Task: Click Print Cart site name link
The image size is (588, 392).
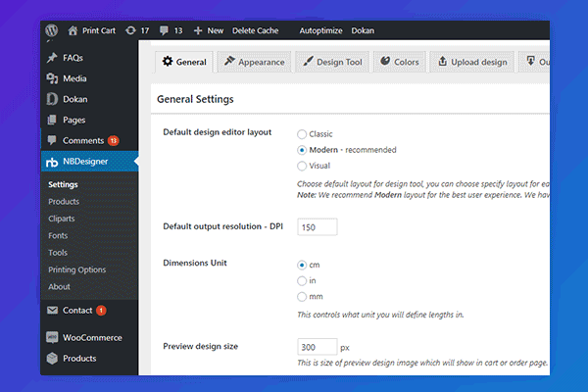Action: tap(99, 30)
